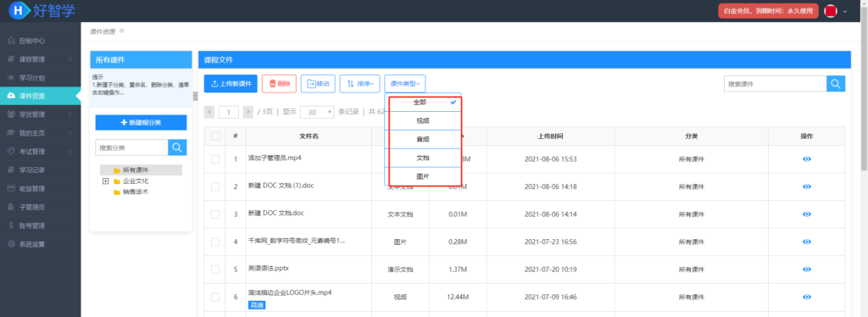Expand the 企业文化 tree node
The width and height of the screenshot is (868, 317).
coord(105,181)
